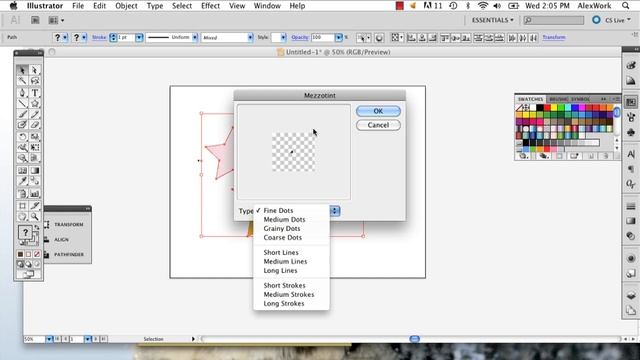Select the Eraser tool

[x=35, y=125]
